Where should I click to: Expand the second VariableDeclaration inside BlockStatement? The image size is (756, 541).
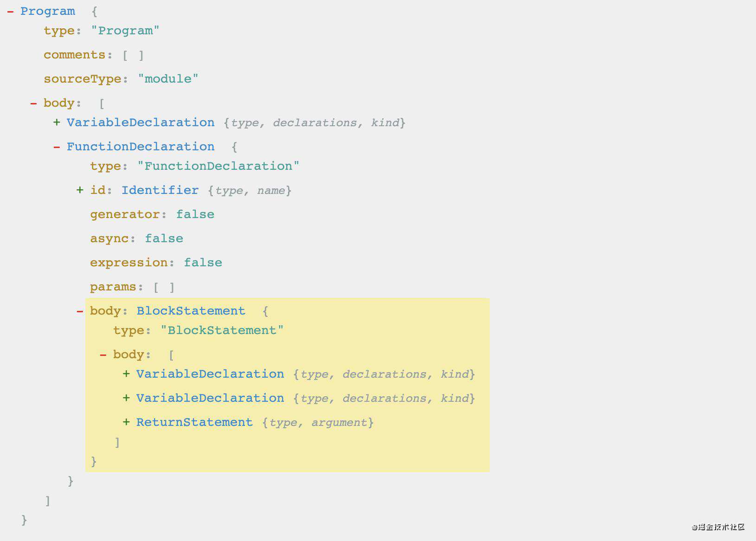pyautogui.click(x=126, y=398)
